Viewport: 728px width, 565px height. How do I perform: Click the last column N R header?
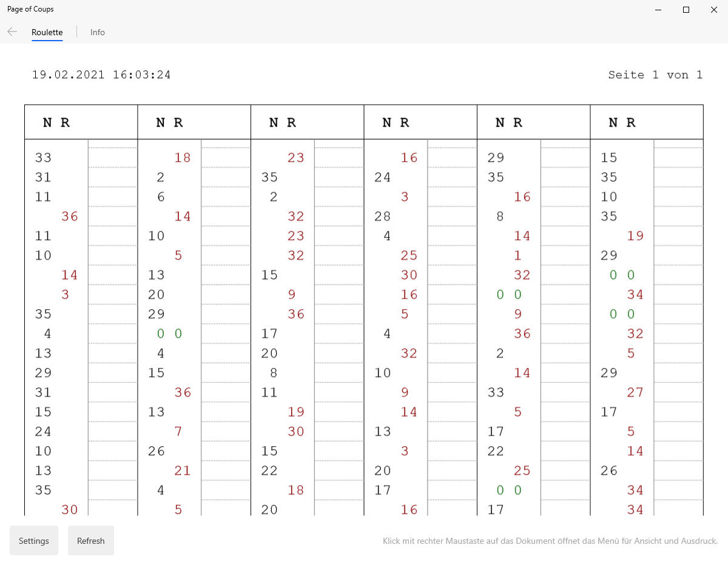tap(622, 122)
